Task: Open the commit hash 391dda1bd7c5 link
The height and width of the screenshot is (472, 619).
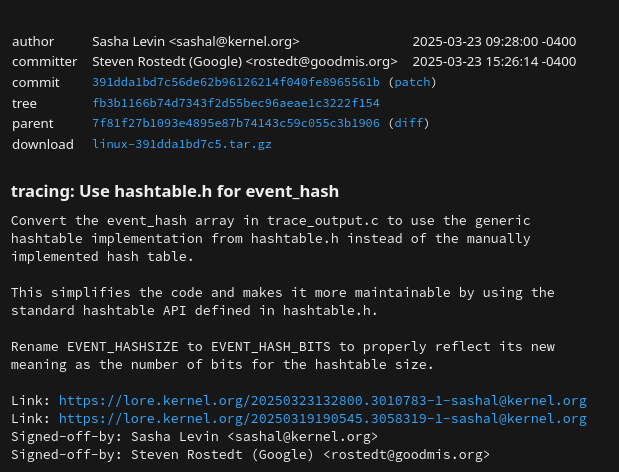Action: point(235,83)
